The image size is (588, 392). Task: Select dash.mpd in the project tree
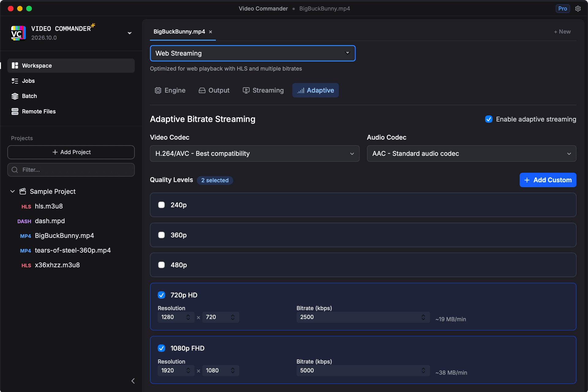click(x=50, y=221)
